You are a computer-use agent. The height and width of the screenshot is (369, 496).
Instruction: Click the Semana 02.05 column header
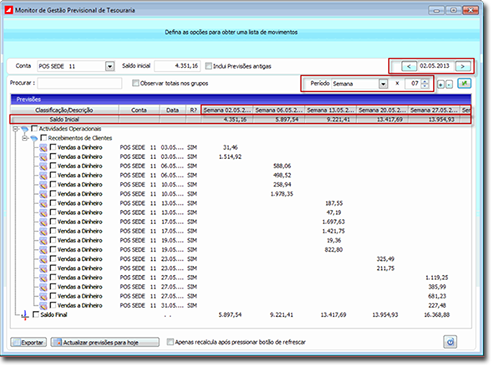point(227,110)
